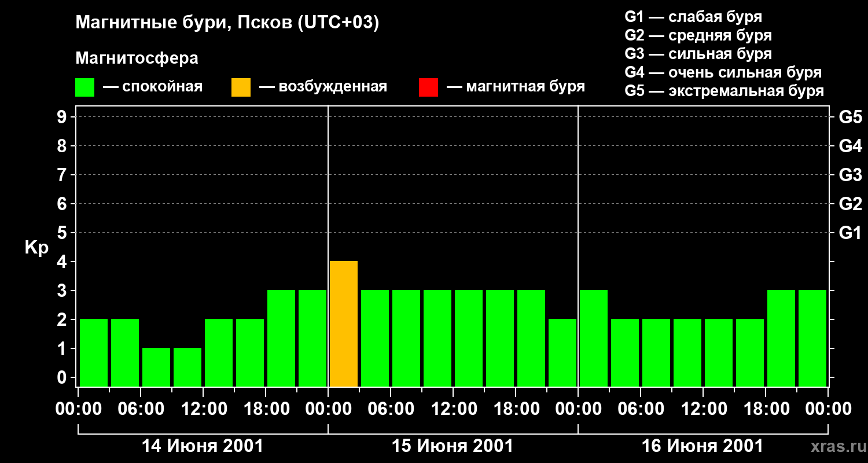Click the 00:00–03:00 bar on 16 June

(x=594, y=338)
